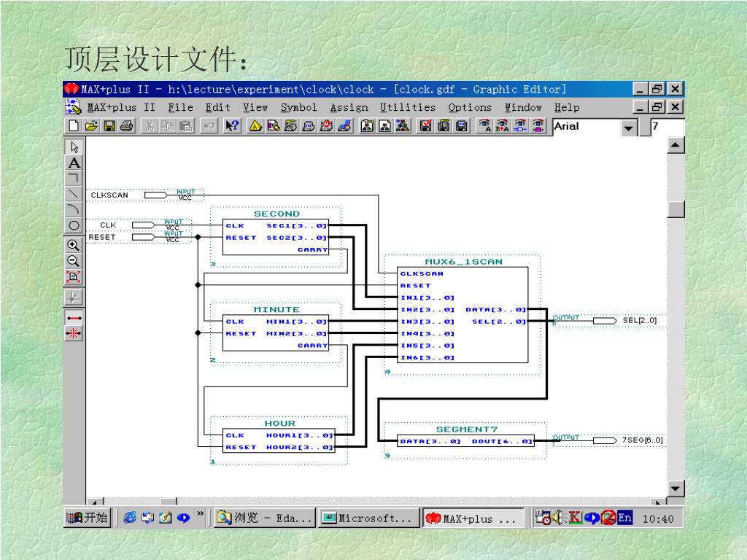Image resolution: width=747 pixels, height=560 pixels.
Task: Open the Floorplan Editor icon
Action: [274, 125]
